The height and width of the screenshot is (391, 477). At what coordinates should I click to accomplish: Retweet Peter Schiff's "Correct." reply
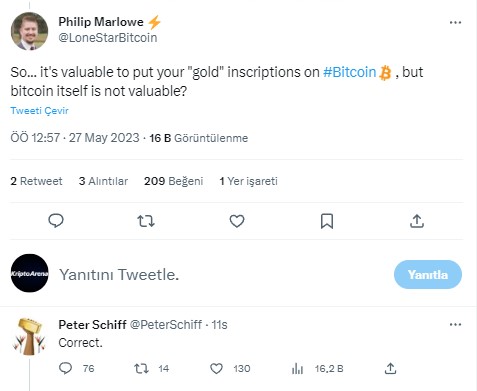coord(141,369)
